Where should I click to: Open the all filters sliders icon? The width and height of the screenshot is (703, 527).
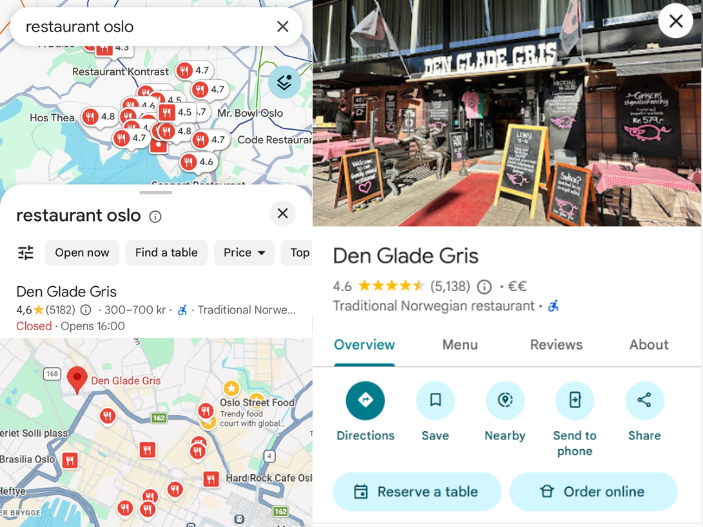26,253
